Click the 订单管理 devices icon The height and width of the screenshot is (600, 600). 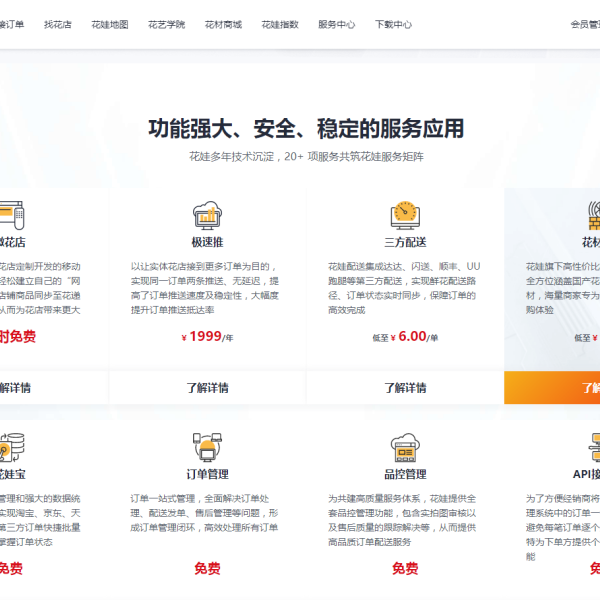point(207,447)
